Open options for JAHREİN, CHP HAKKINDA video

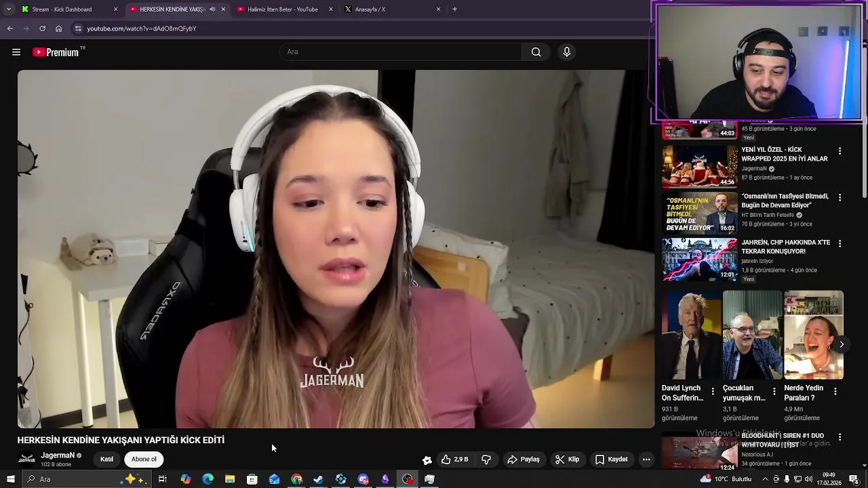840,243
